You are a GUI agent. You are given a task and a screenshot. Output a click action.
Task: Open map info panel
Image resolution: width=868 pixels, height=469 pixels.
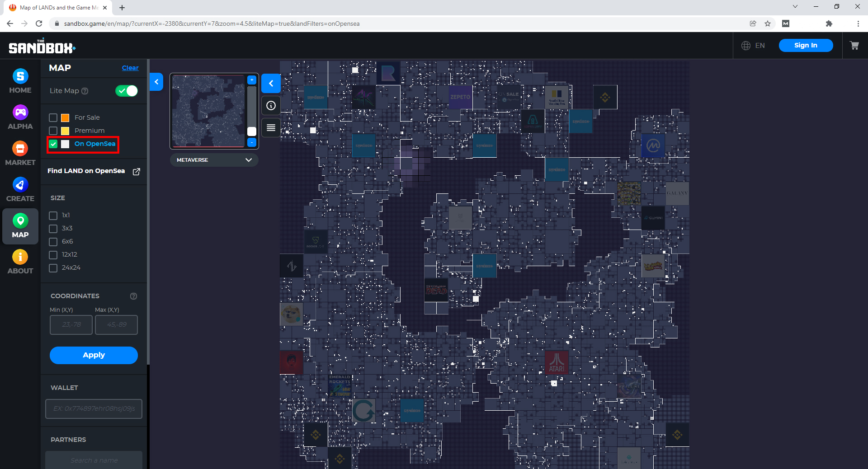(x=271, y=106)
